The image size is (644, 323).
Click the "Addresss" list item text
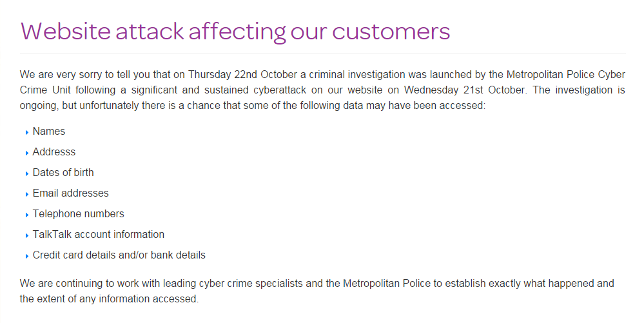click(54, 152)
